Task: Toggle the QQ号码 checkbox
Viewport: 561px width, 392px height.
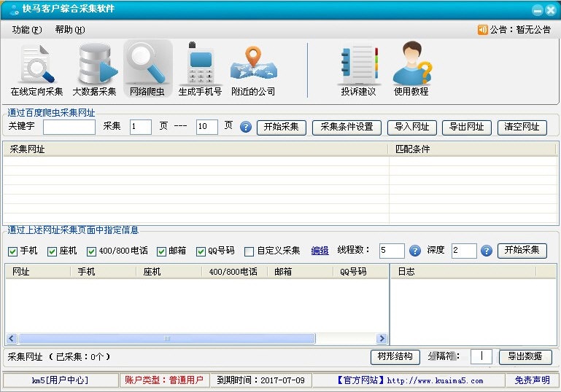Action: [x=201, y=251]
